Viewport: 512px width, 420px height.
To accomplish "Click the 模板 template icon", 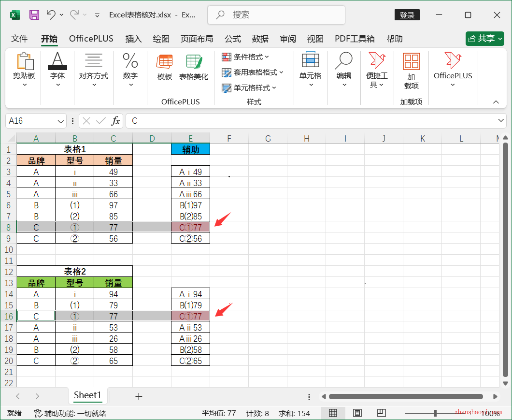I will click(165, 61).
